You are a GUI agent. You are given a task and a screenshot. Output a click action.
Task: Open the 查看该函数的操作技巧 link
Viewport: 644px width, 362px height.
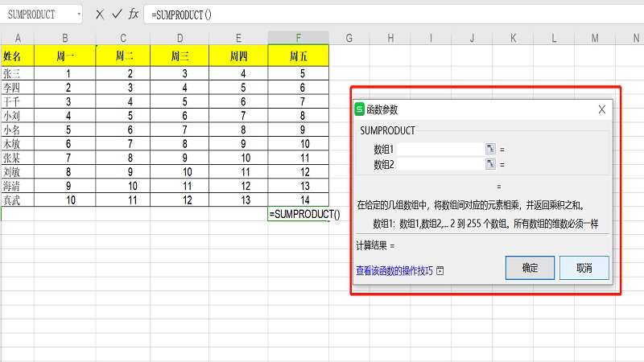click(394, 272)
